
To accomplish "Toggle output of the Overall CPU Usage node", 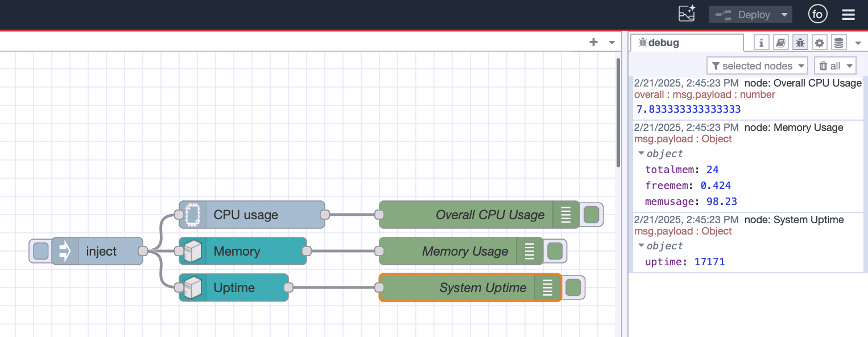I will tap(592, 215).
